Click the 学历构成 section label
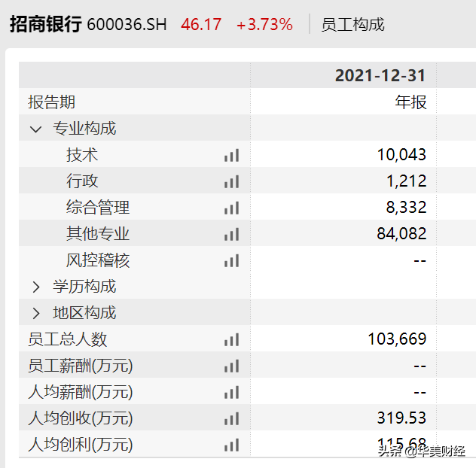This screenshot has height=468, width=476. pos(84,287)
